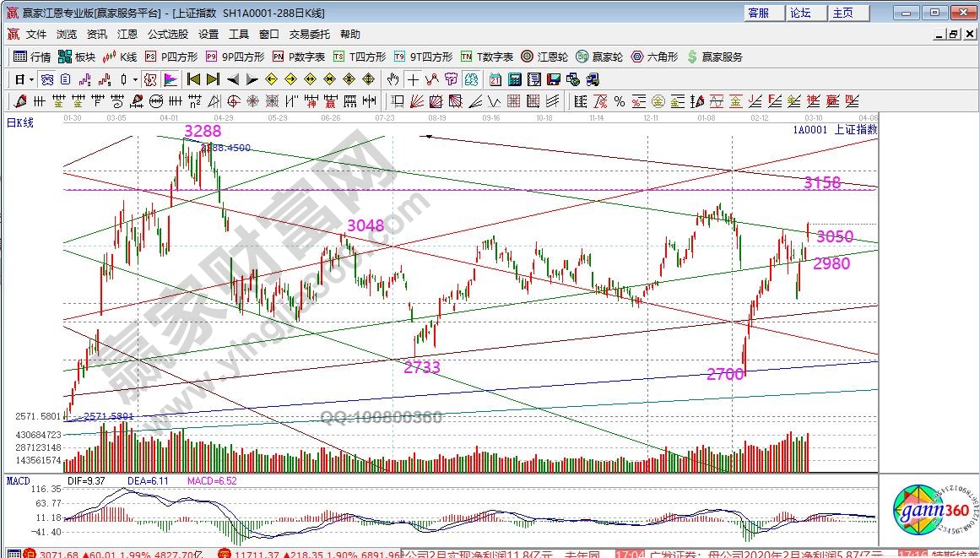Jump to the first bar arrow icon
980x558 pixels.
tap(192, 79)
